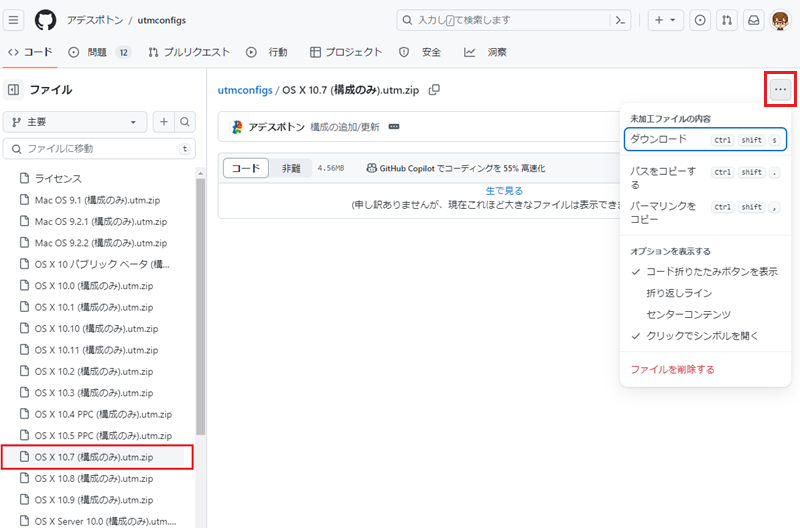
Task: Click the file search magnifier button
Action: tap(185, 122)
